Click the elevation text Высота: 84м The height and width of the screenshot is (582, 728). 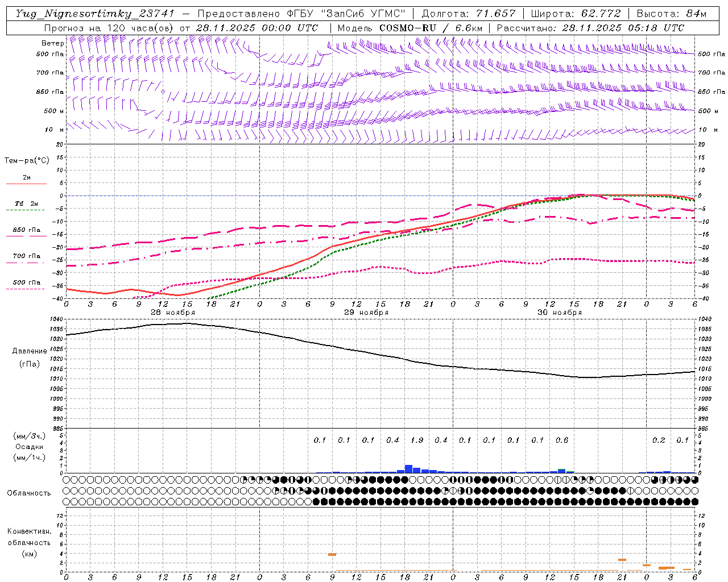pyautogui.click(x=671, y=14)
